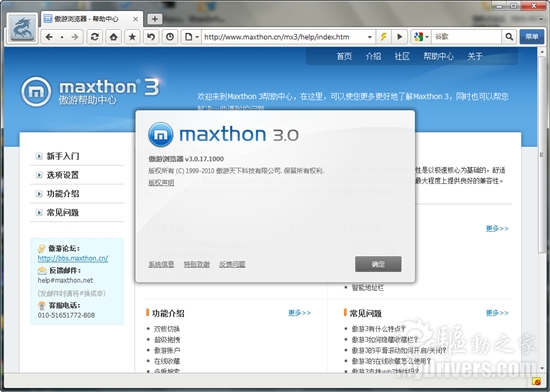
Task: Open a new tab with plus button
Action: [x=155, y=19]
